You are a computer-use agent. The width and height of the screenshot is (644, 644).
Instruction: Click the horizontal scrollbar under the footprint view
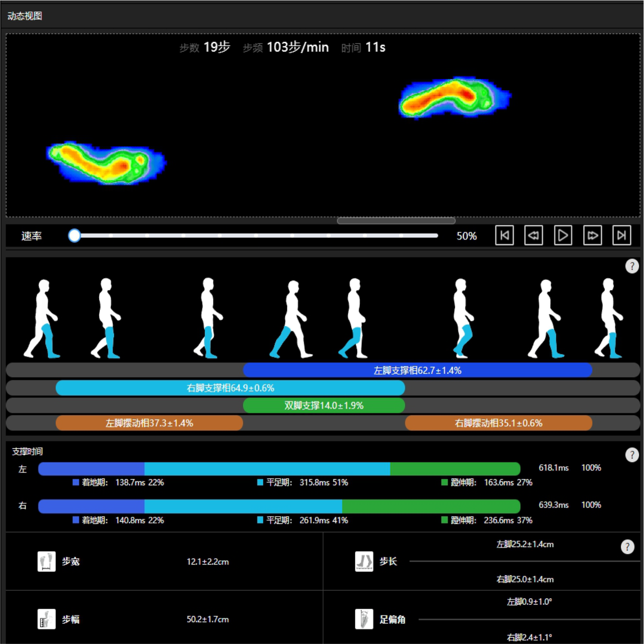point(396,221)
